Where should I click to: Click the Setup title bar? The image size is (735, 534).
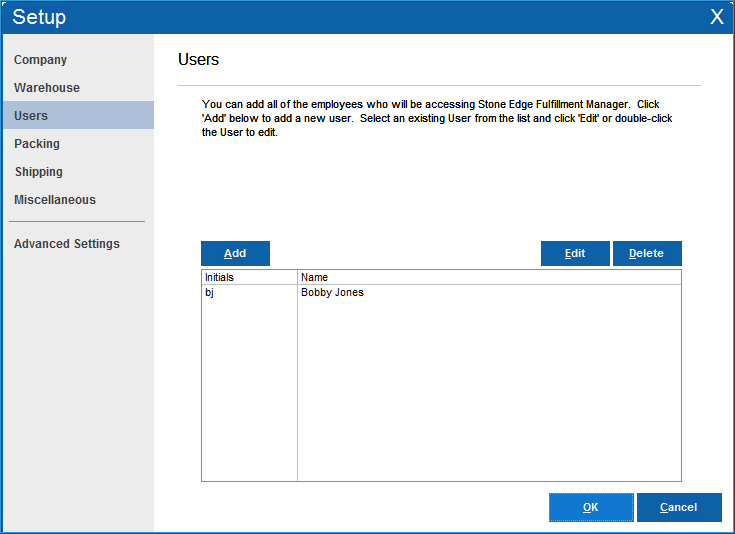350,17
